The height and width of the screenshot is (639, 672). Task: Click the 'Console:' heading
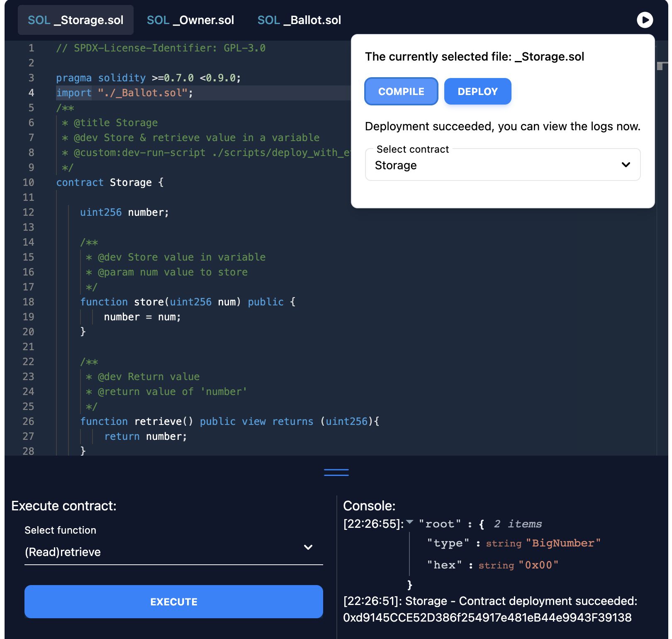pos(369,506)
